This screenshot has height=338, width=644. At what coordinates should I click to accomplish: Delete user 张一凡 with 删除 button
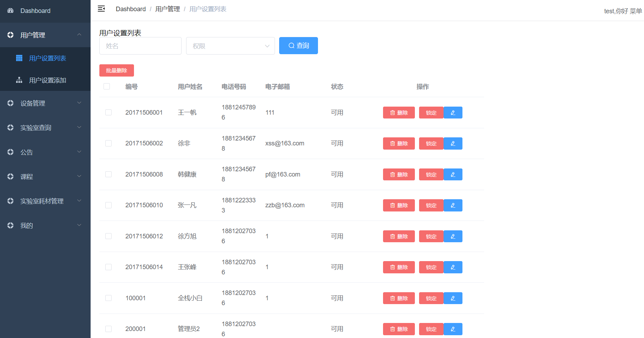coord(399,205)
